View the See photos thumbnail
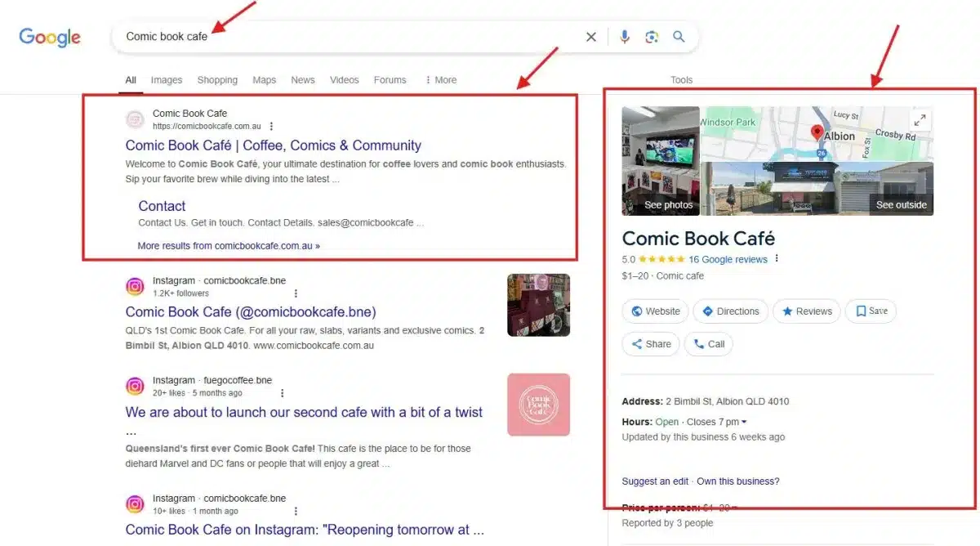The height and width of the screenshot is (546, 980). coord(661,161)
